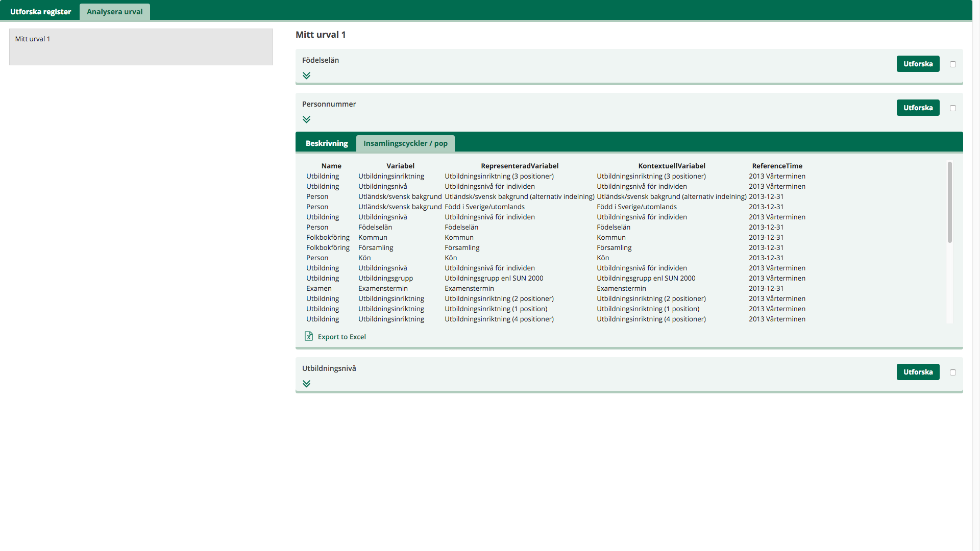Viewport: 980px width, 551px height.
Task: Click 2013-12-31 in the Kön row
Action: pyautogui.click(x=766, y=258)
